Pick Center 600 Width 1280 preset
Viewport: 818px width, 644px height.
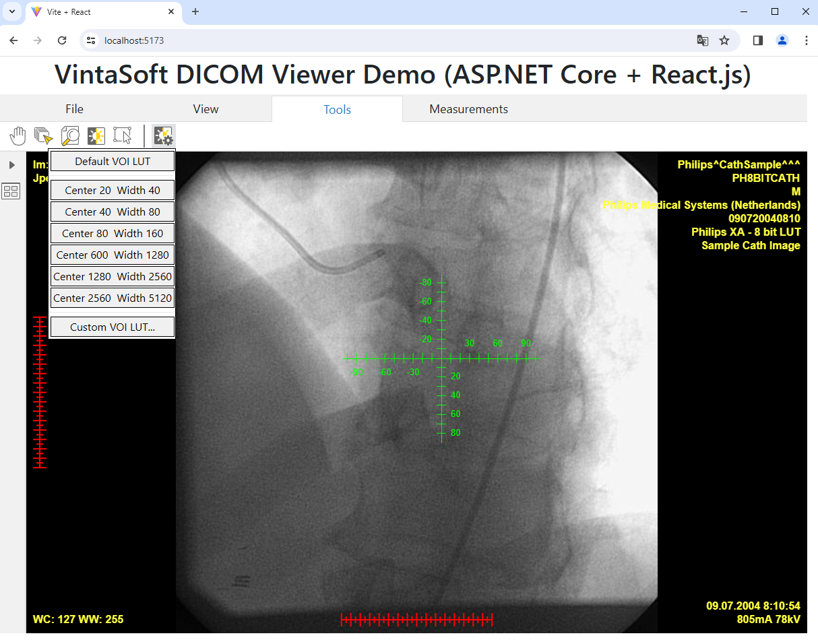[x=113, y=255]
